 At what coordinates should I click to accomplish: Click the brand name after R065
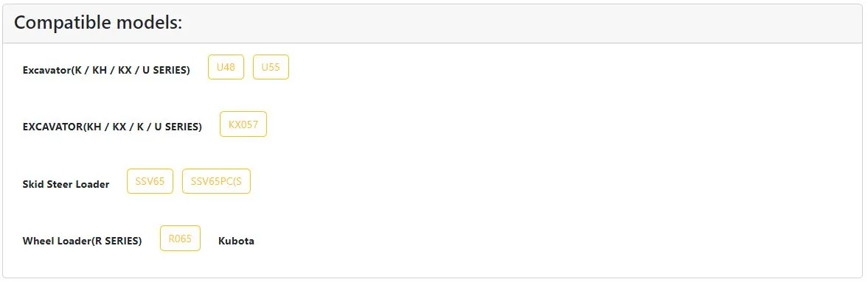(237, 241)
